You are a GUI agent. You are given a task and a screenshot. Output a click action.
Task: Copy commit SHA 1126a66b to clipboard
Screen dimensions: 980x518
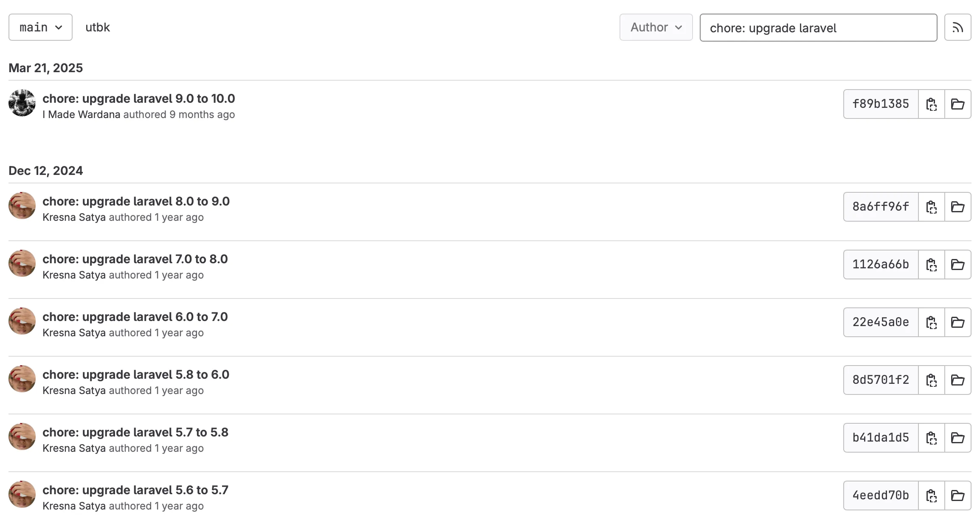[932, 265]
